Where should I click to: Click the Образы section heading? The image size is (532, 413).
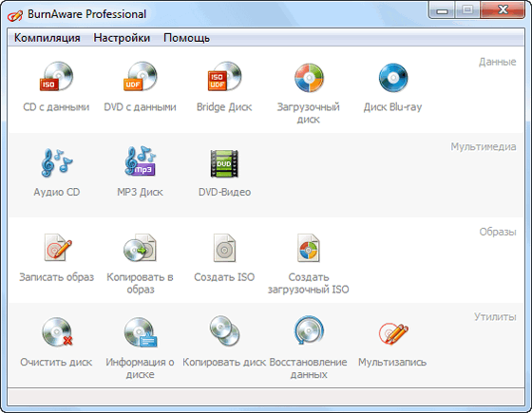coord(498,232)
